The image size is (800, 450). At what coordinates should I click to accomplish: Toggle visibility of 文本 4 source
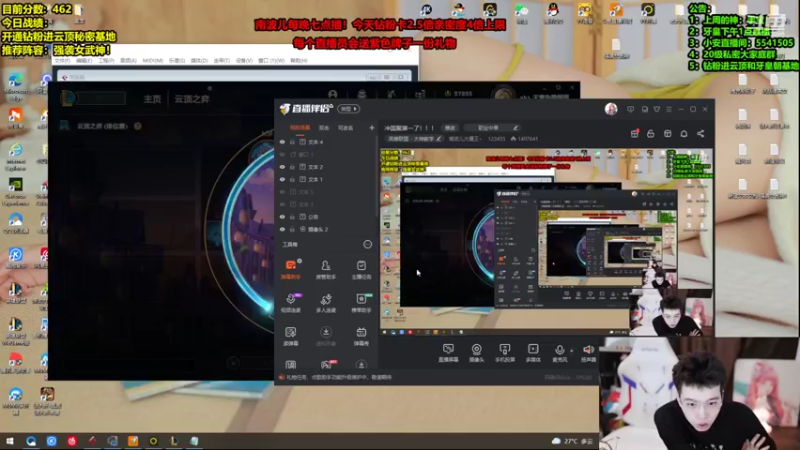[282, 142]
